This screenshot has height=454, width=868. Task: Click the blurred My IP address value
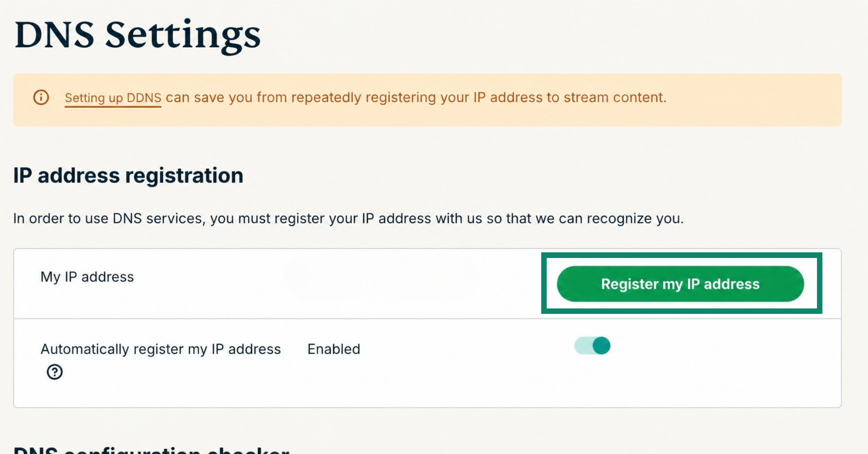pyautogui.click(x=382, y=277)
